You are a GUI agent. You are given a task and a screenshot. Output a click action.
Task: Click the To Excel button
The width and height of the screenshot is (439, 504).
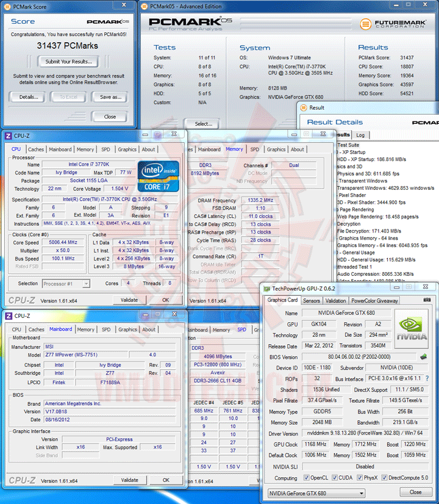click(x=68, y=97)
